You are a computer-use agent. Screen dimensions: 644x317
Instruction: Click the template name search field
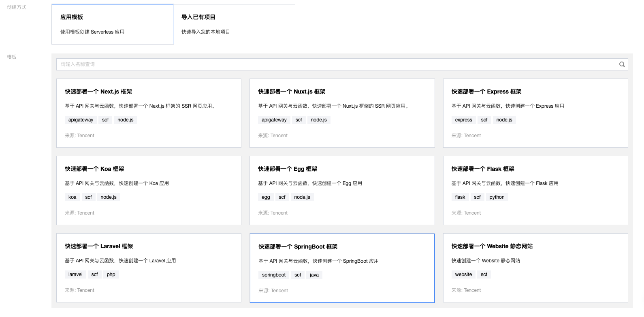[x=336, y=64]
